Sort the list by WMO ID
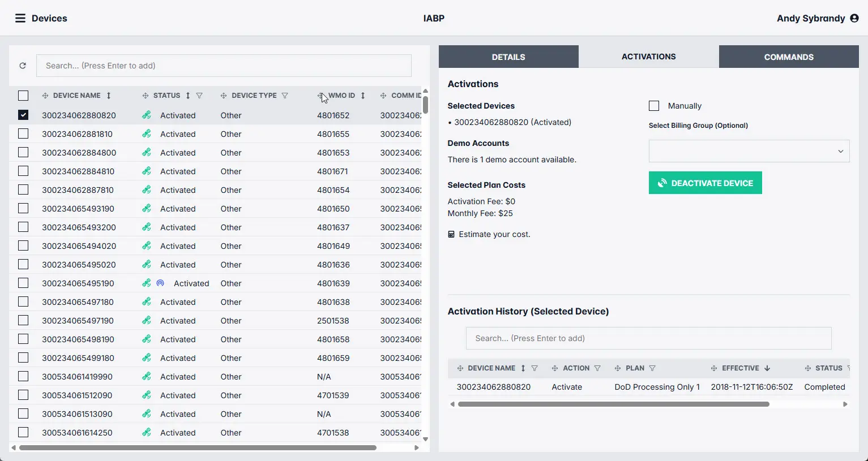 click(x=363, y=96)
